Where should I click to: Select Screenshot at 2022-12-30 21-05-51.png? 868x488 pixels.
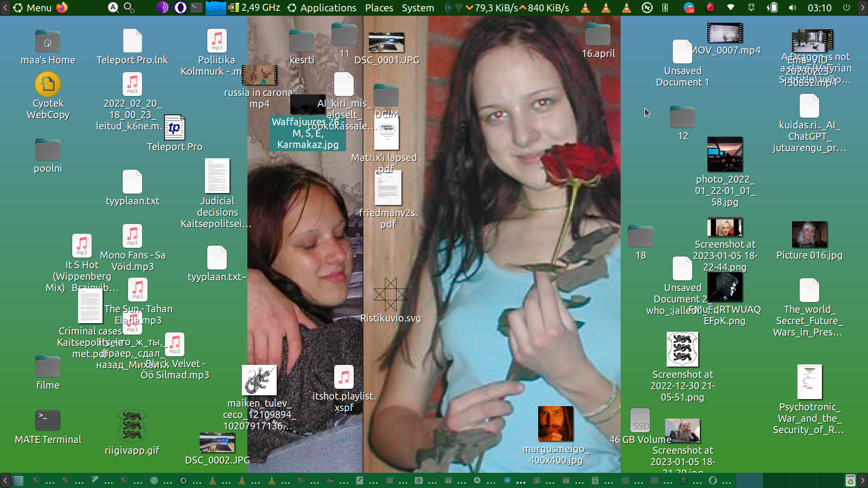pyautogui.click(x=682, y=367)
